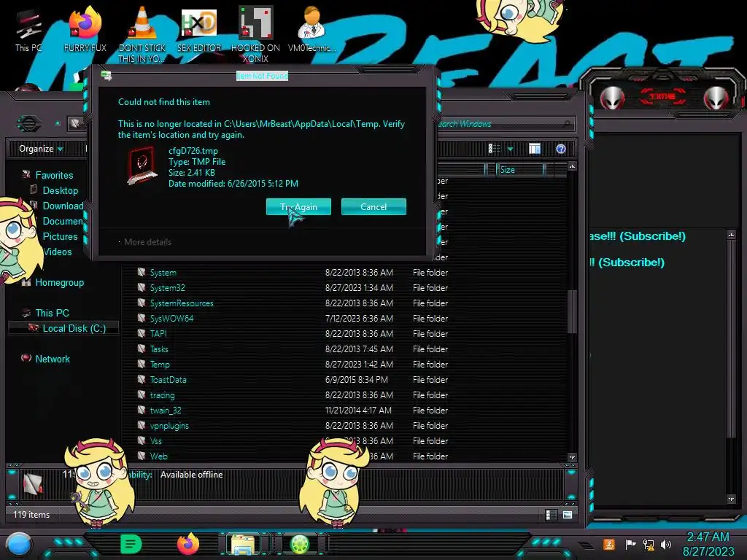Screen dimensions: 747x560
Task: Open the VM0Technic desktop shortcut
Action: [x=312, y=31]
